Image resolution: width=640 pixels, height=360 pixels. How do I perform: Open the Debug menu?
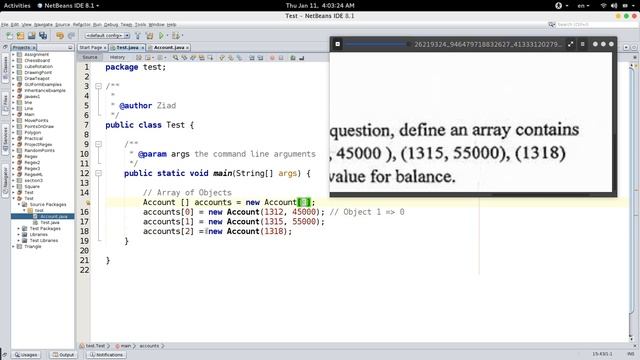click(x=111, y=25)
